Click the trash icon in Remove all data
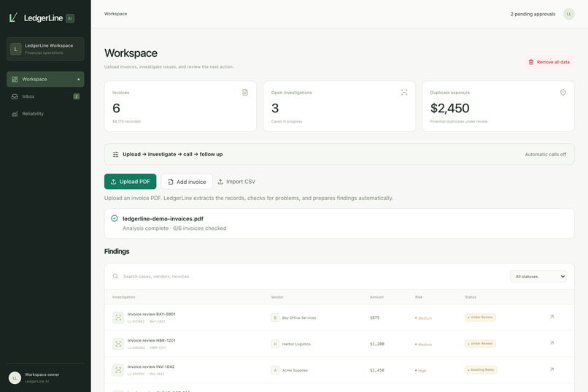Image resolution: width=588 pixels, height=392 pixels. point(531,62)
